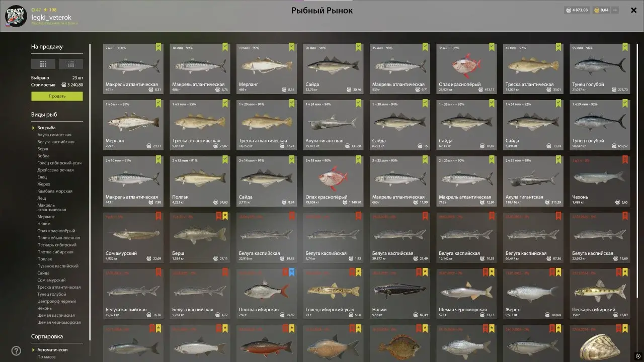Screen dimensions: 644x362
Task: Select the filled large-grid view icon
Action: point(43,64)
